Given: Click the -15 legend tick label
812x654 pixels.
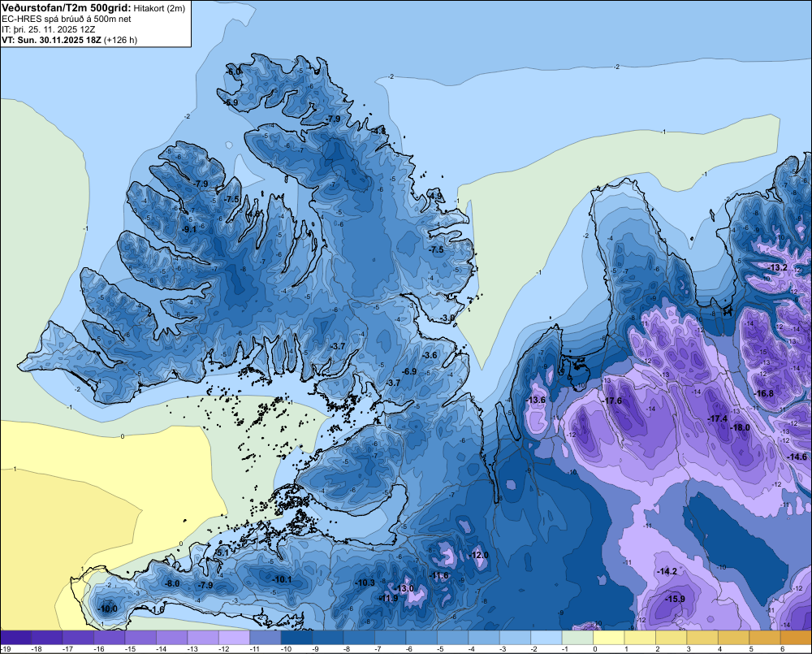Looking at the screenshot, I should pos(130,649).
